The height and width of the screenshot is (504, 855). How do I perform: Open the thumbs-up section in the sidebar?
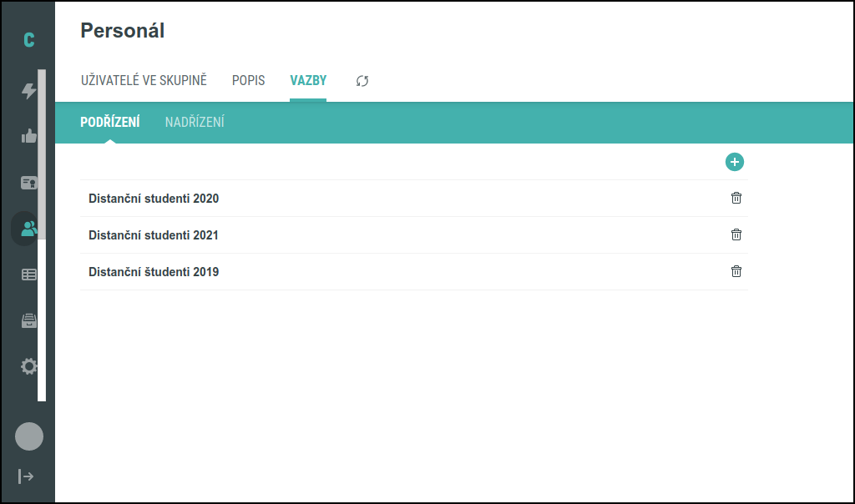pos(28,135)
